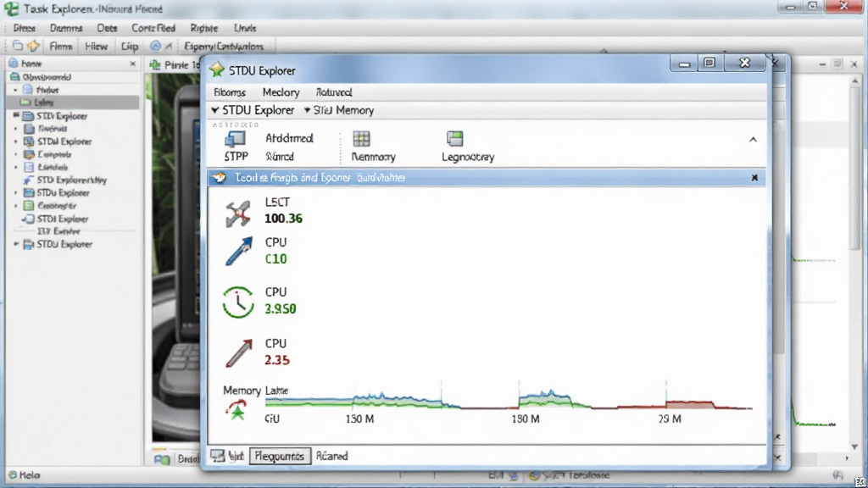This screenshot has height=488, width=868.
Task: Select the blue arrow icon beside C10
Action: click(239, 251)
